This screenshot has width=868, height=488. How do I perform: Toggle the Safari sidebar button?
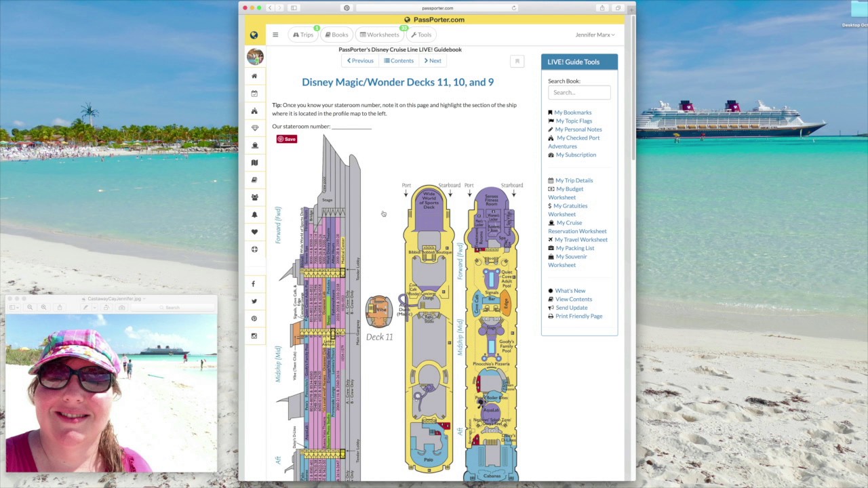tap(294, 8)
